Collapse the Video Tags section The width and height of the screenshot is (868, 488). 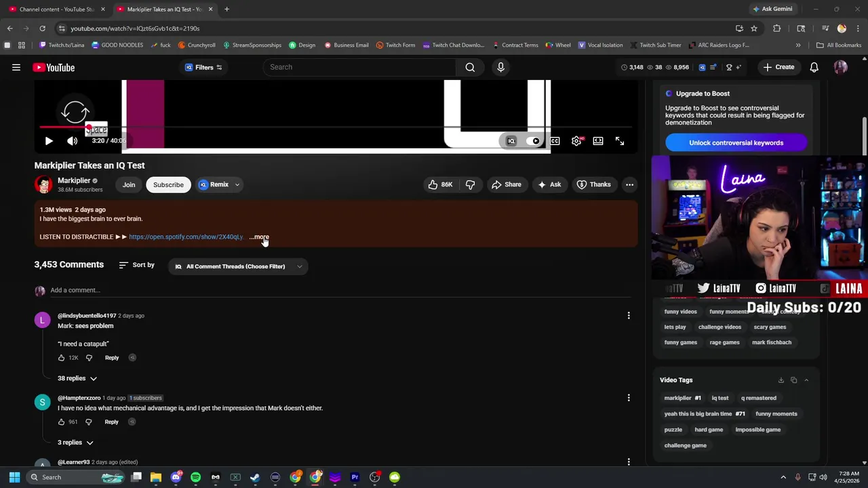coord(806,380)
